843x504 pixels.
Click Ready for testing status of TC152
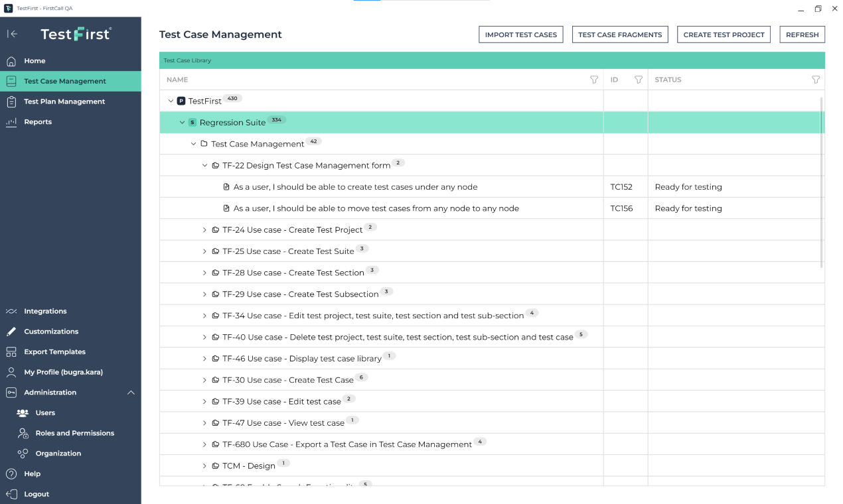pos(688,187)
